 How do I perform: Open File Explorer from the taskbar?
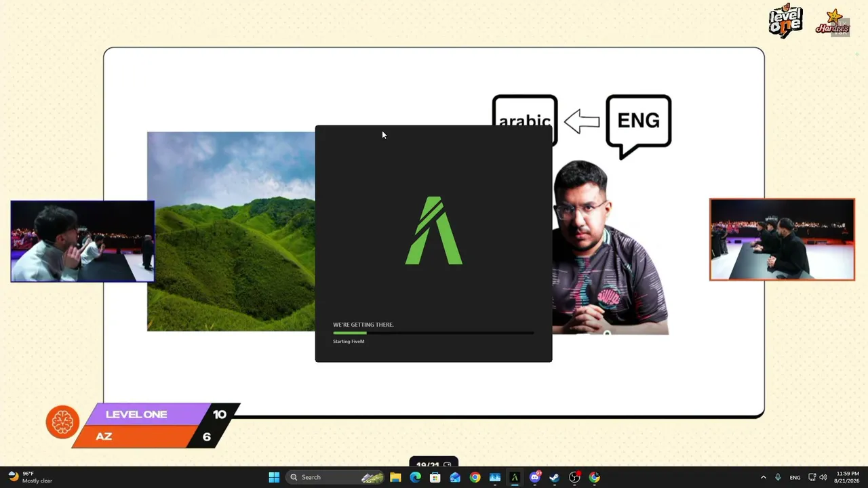395,477
